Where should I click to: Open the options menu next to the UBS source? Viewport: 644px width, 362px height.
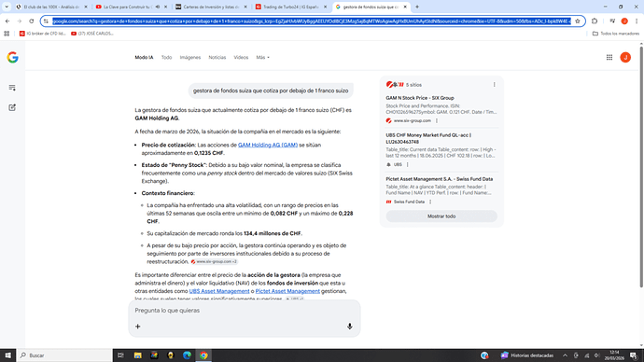click(x=408, y=164)
